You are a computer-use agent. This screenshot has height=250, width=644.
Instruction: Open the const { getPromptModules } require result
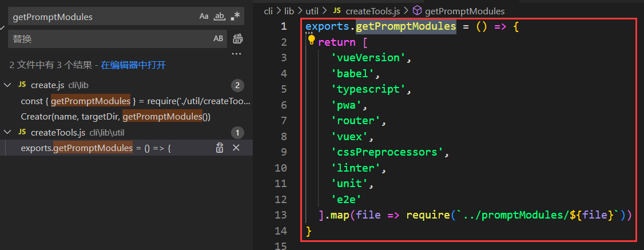(136, 101)
